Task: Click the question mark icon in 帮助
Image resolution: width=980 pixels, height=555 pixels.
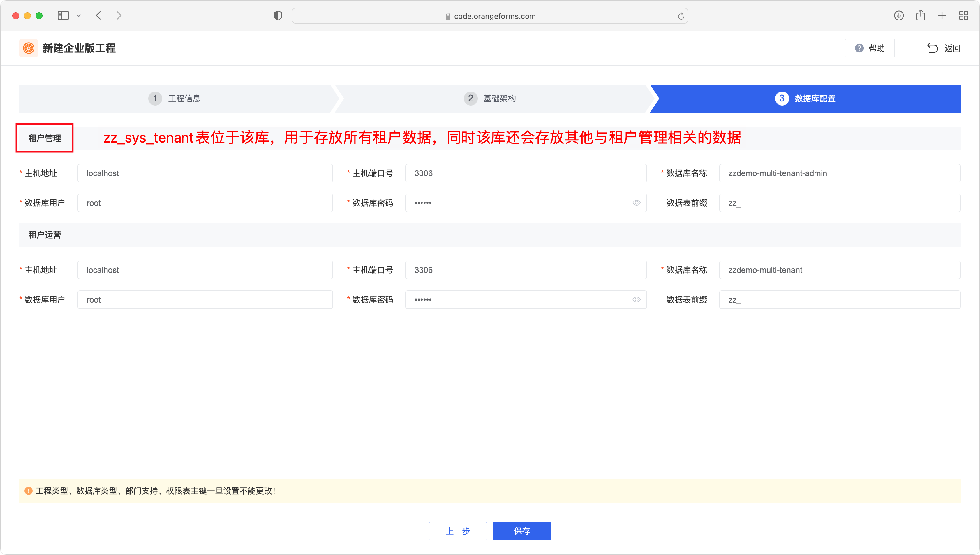Action: point(859,48)
